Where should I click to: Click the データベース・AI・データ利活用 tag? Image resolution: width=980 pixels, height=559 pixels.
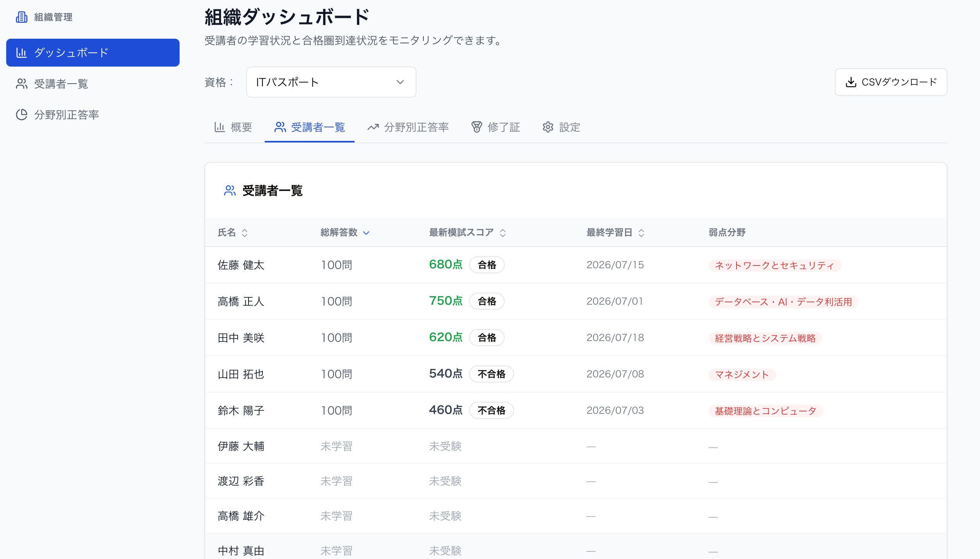783,302
